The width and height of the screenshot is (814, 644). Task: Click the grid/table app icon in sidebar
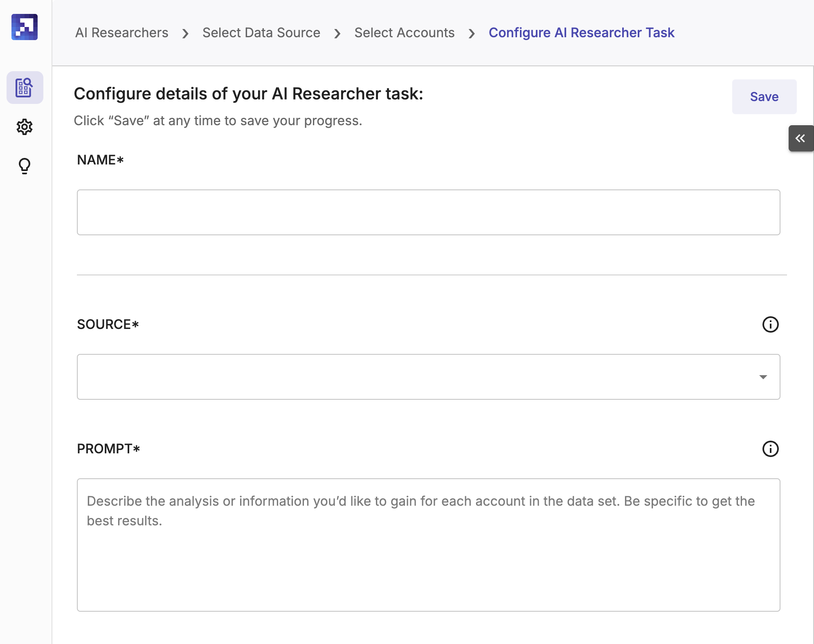click(25, 87)
